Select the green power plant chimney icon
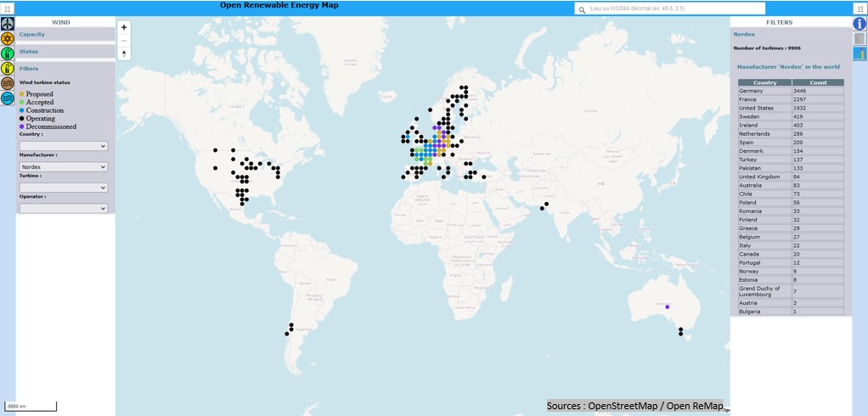The height and width of the screenshot is (416, 868). pos(7,53)
